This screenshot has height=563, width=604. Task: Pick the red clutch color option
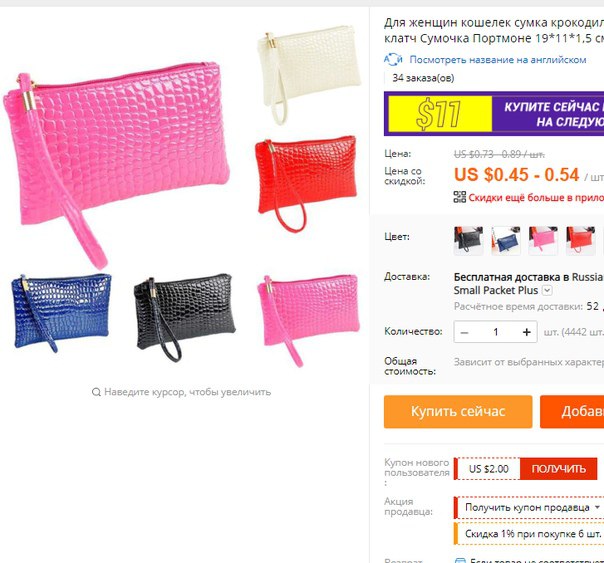(x=581, y=240)
